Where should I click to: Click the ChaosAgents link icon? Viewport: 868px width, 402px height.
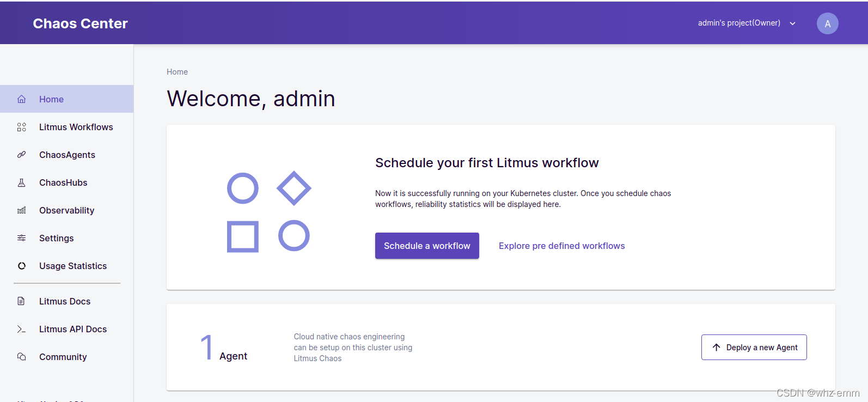tap(22, 155)
